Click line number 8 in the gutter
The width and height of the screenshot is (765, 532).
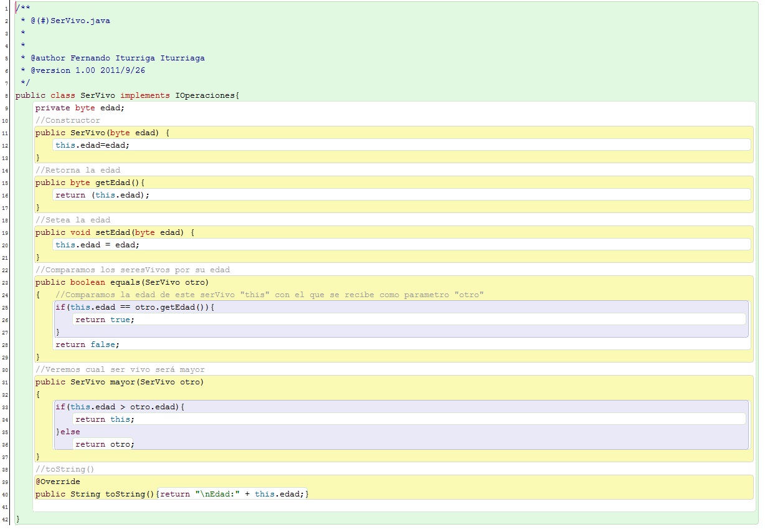pyautogui.click(x=6, y=96)
